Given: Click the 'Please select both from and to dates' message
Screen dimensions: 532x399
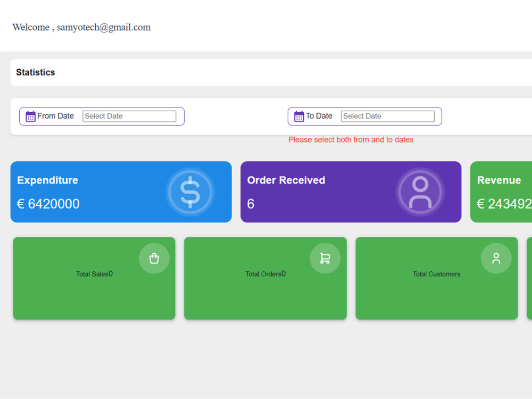Looking at the screenshot, I should coord(351,140).
